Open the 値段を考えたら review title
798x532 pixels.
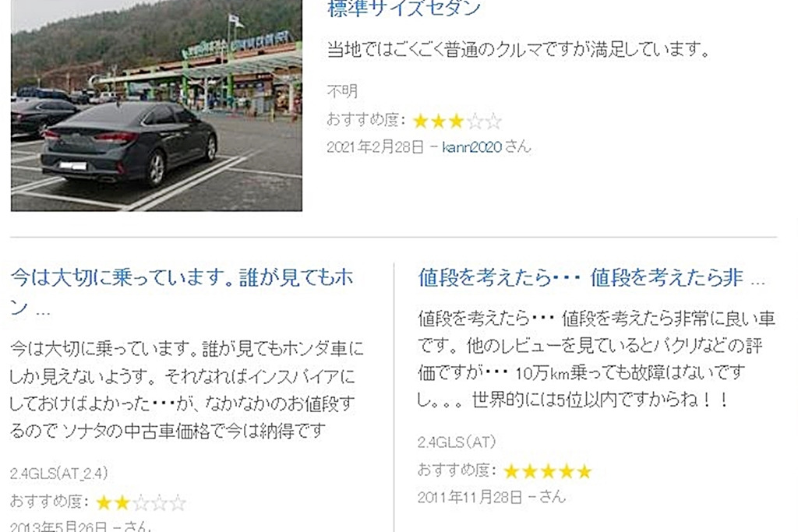(x=591, y=279)
